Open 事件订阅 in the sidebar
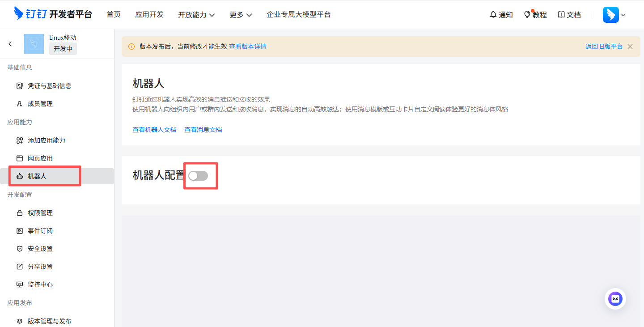 (x=40, y=231)
